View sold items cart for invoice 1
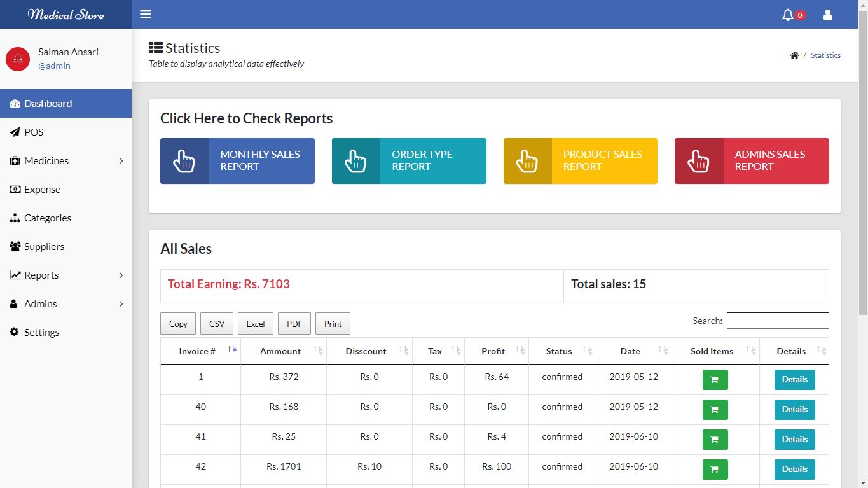The height and width of the screenshot is (488, 868). (x=715, y=380)
